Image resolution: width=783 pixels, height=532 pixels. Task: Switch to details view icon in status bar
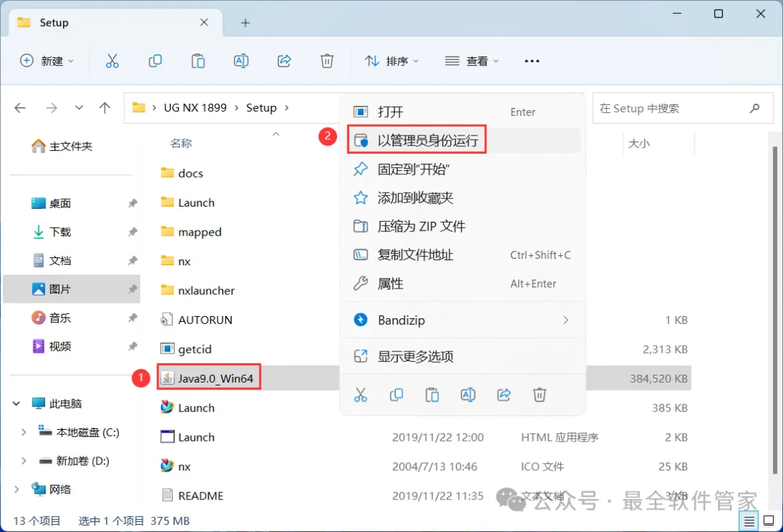coord(749,521)
